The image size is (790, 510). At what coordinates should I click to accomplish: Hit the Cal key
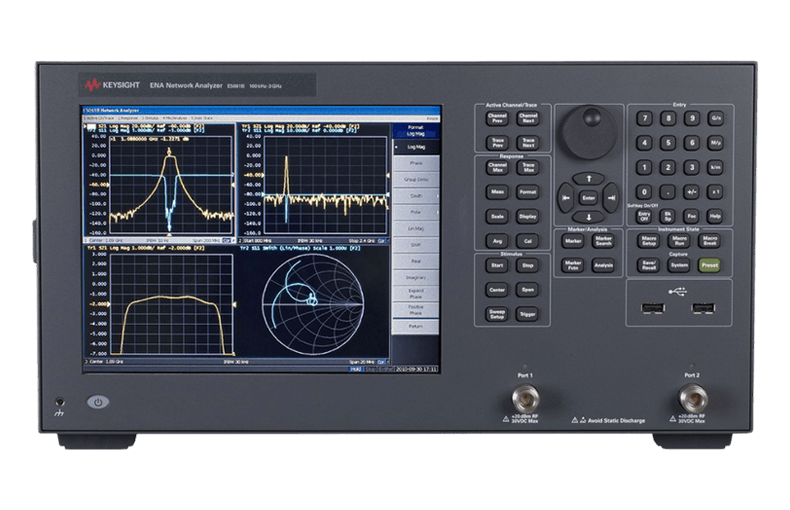[528, 241]
